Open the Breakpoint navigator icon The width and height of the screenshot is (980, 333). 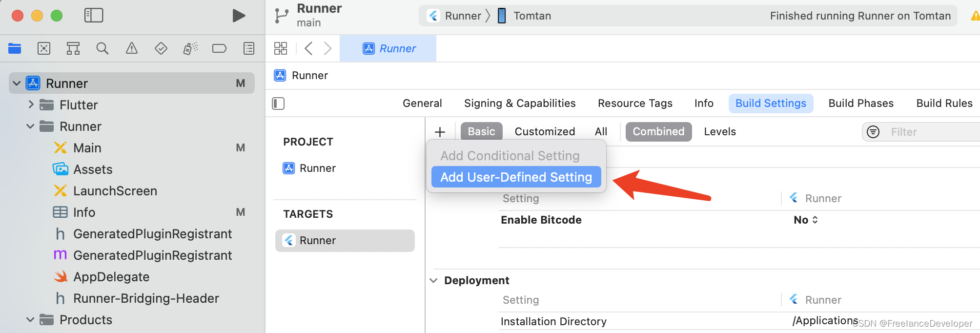click(x=220, y=48)
